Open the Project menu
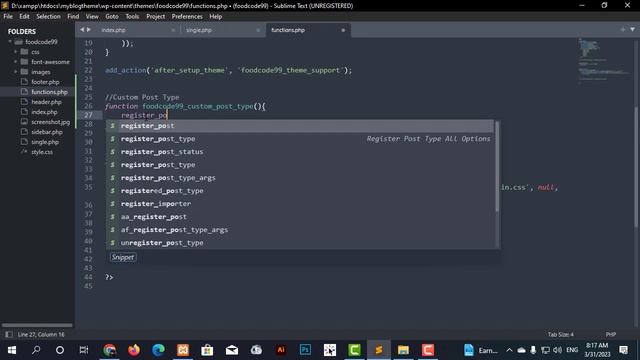The image size is (640, 360). click(x=156, y=16)
